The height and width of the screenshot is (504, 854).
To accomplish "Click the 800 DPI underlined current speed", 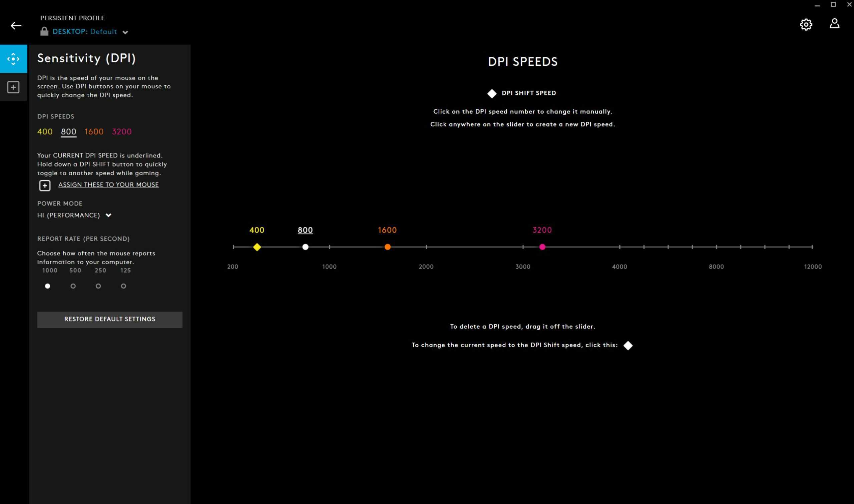I will click(x=68, y=131).
